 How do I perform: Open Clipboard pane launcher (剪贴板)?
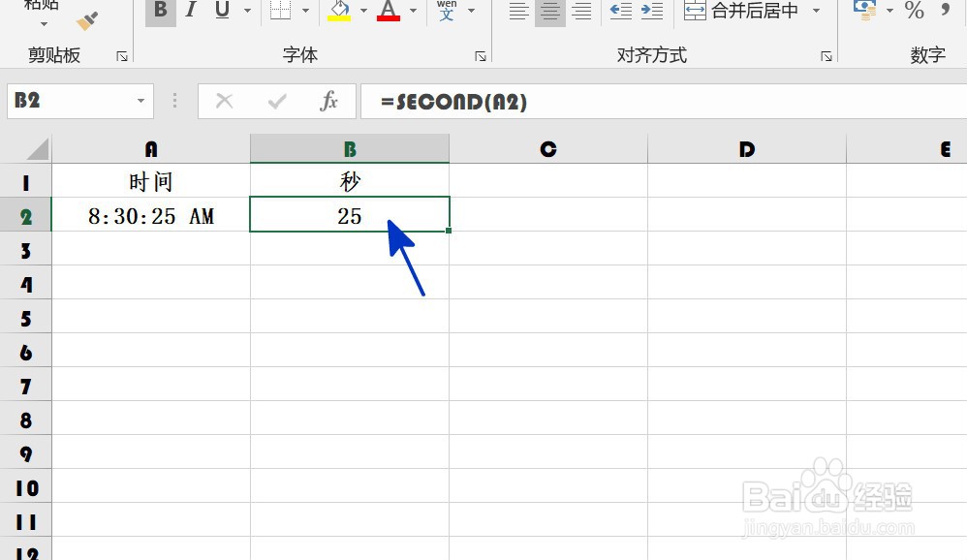[x=122, y=57]
